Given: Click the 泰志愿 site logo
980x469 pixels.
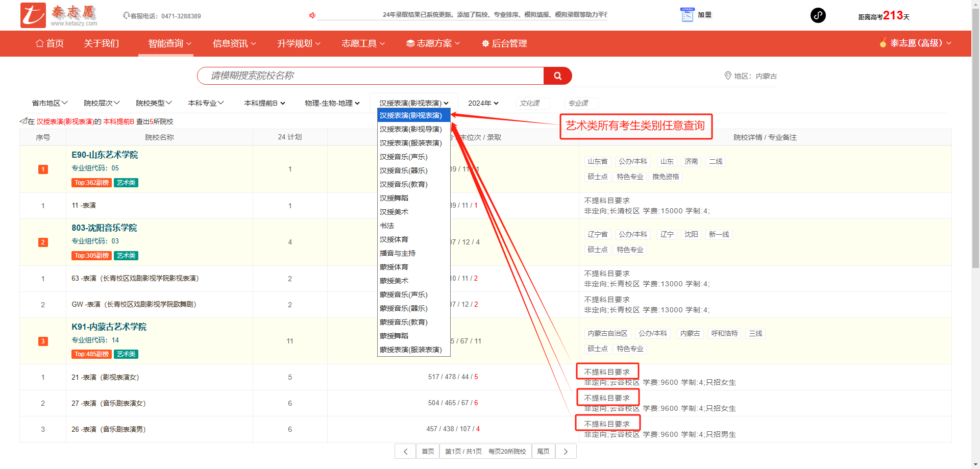Looking at the screenshot, I should click(x=59, y=15).
